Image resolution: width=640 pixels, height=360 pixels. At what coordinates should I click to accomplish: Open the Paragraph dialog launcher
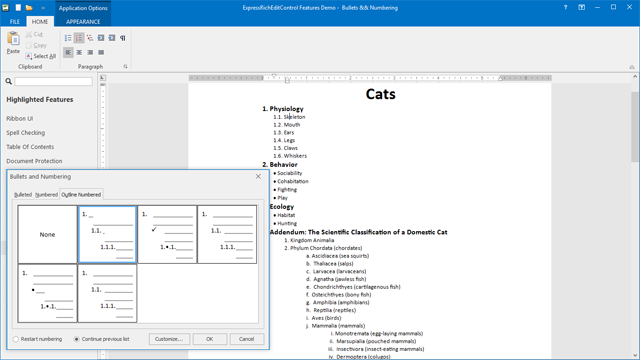click(x=125, y=66)
